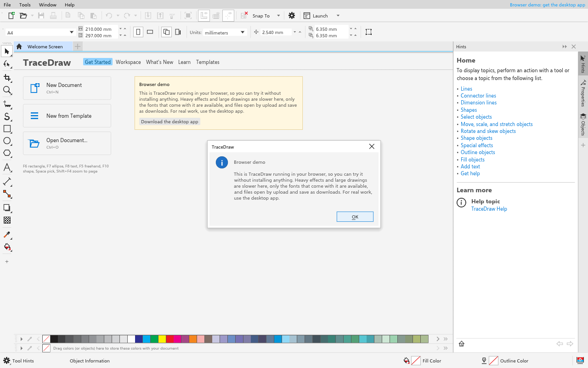Click OK in the TraceDraw dialog
Viewport: 588px width, 368px height.
coord(355,217)
